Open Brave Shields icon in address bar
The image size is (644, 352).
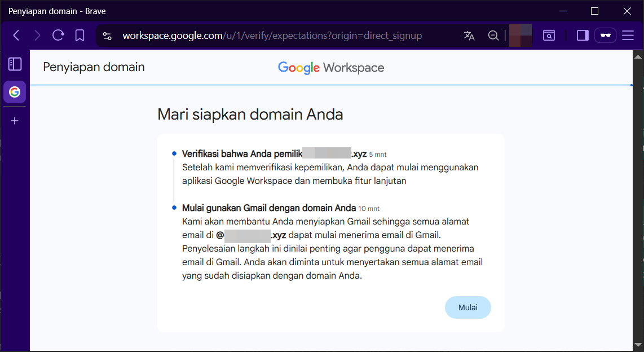point(521,36)
